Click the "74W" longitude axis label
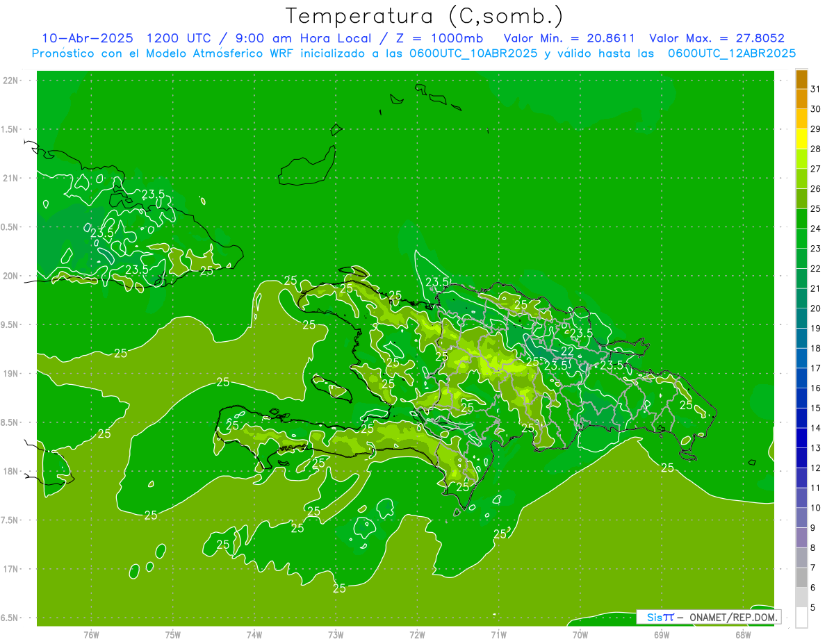 (x=254, y=635)
